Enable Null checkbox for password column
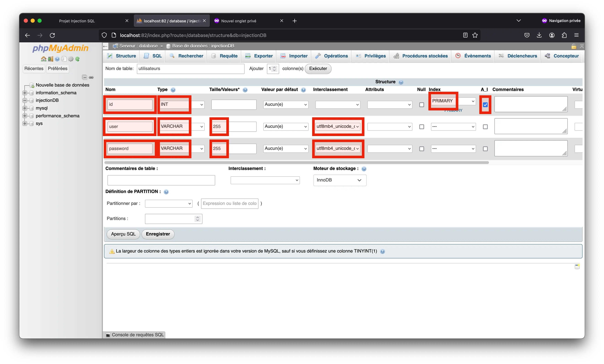 422,149
